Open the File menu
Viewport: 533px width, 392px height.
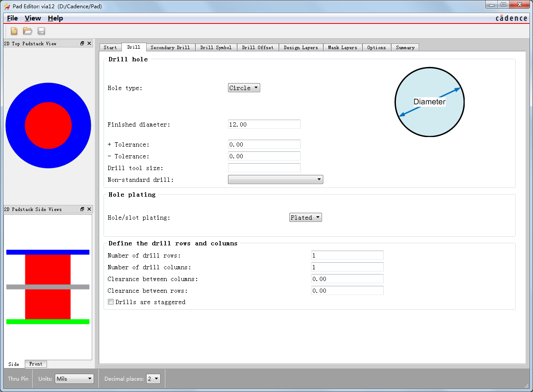tap(12, 18)
